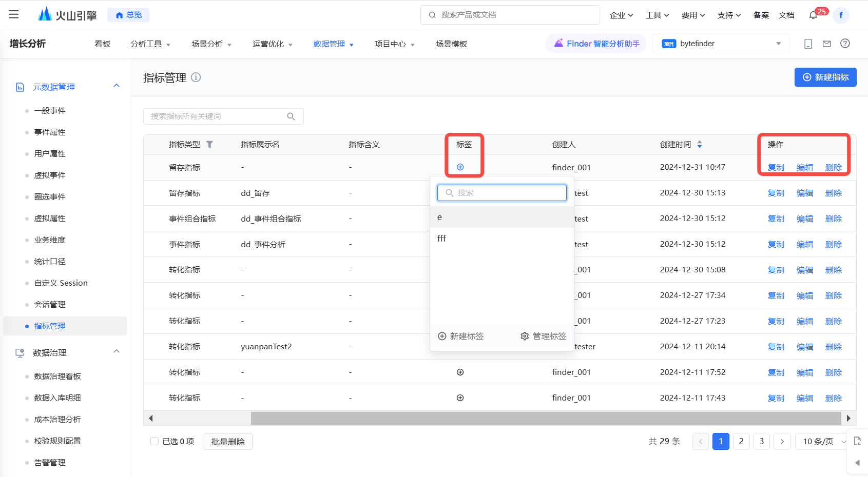Click 新建标签 in tag popup
Screen dimensions: 868x477
coord(461,336)
